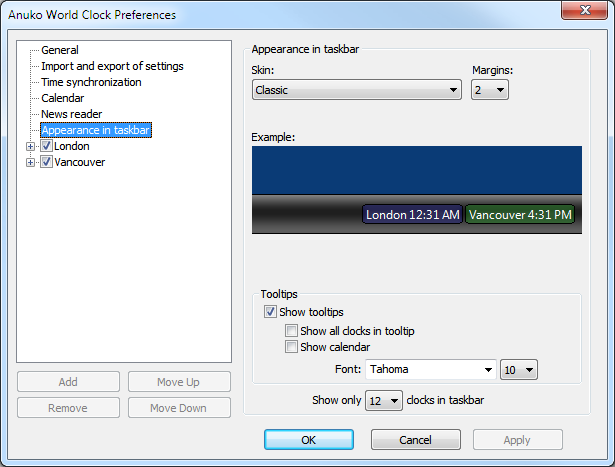Open the Margins dropdown
The height and width of the screenshot is (467, 615).
tap(490, 90)
